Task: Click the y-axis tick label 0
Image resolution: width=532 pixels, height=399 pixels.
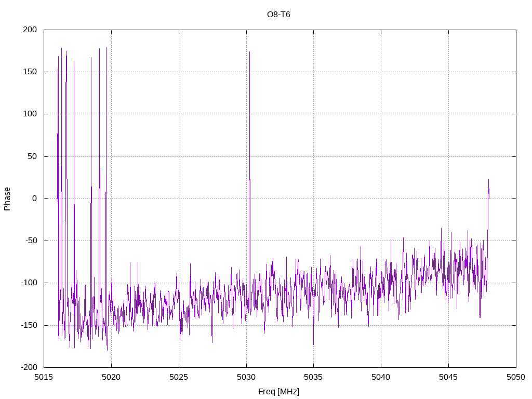Action: pos(35,199)
